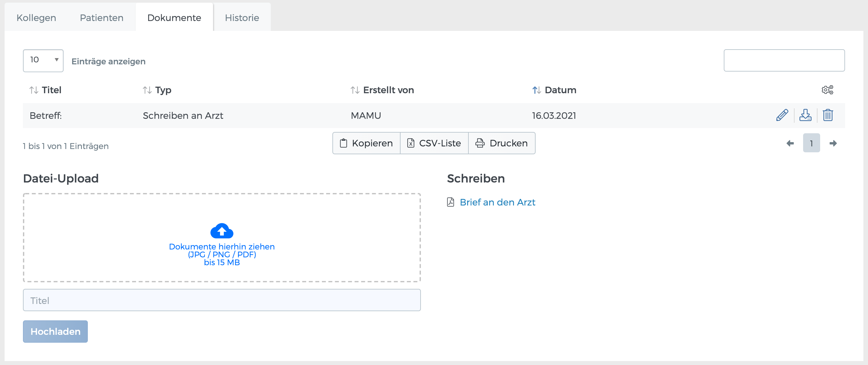The height and width of the screenshot is (365, 868).
Task: Go to previous page arrow
Action: (x=790, y=143)
